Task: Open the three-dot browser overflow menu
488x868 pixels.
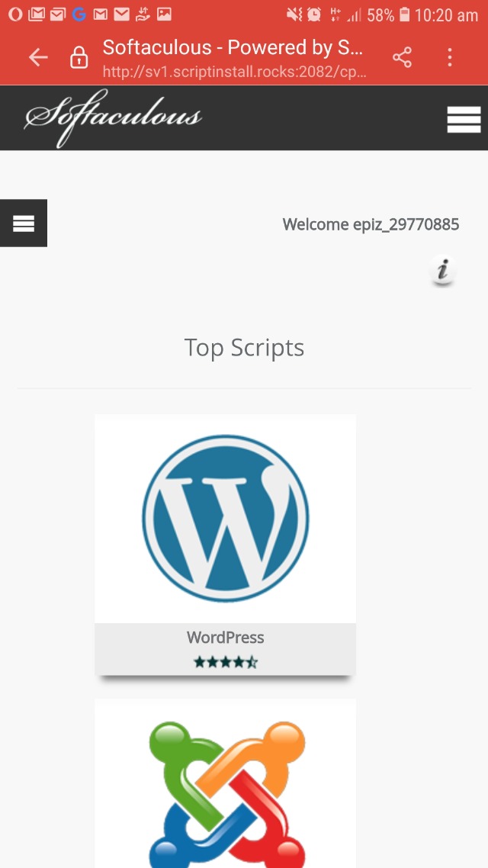Action: tap(450, 57)
